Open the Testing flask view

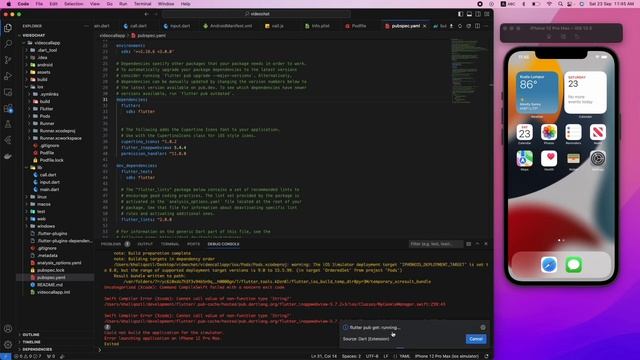click(x=8, y=124)
